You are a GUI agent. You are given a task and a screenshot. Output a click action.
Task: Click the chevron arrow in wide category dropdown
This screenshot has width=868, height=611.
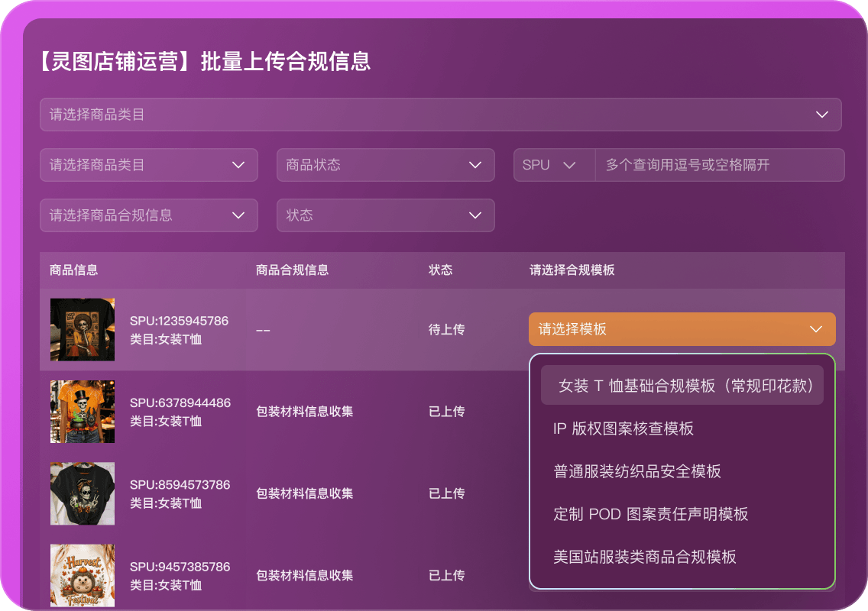coord(822,115)
